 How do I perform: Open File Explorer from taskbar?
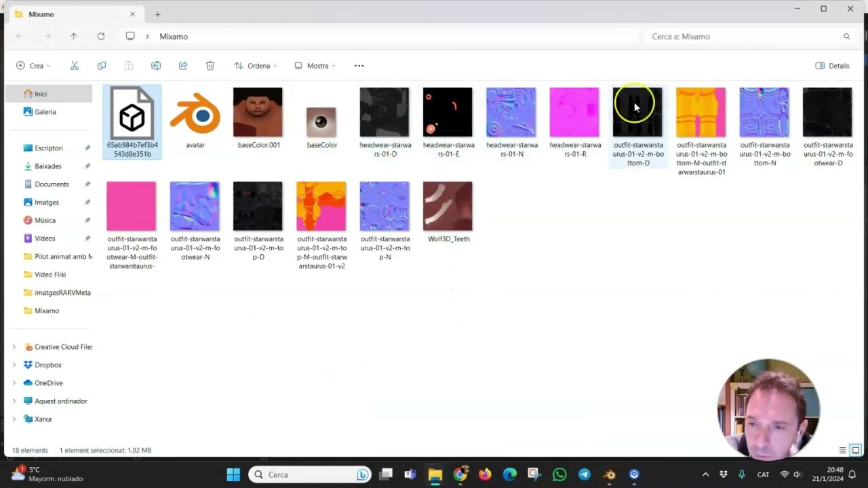435,474
